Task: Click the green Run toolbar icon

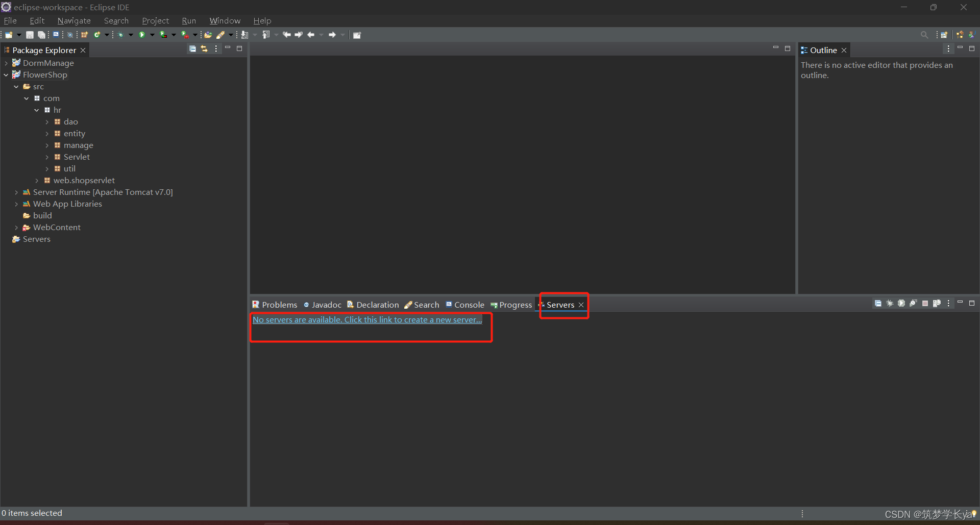Action: point(142,35)
